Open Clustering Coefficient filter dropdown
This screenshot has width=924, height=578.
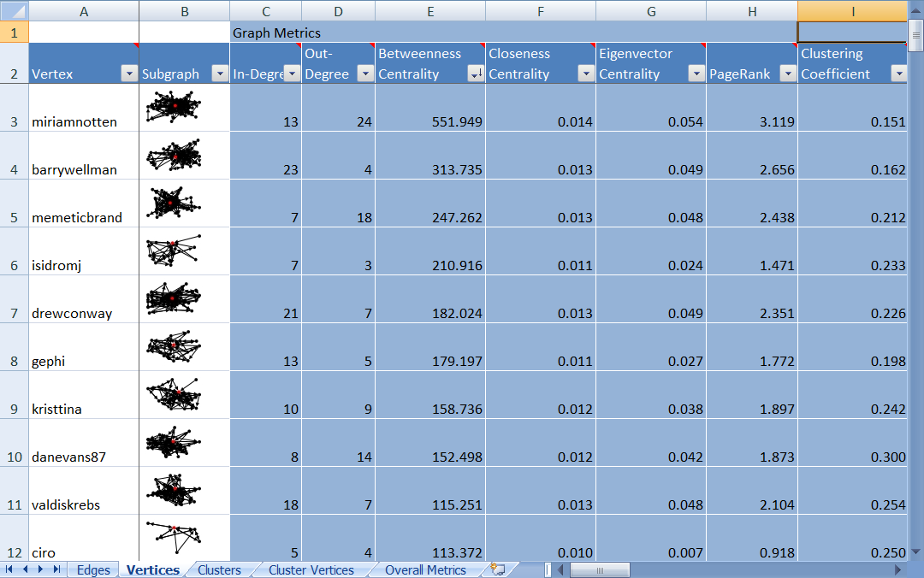click(x=898, y=74)
